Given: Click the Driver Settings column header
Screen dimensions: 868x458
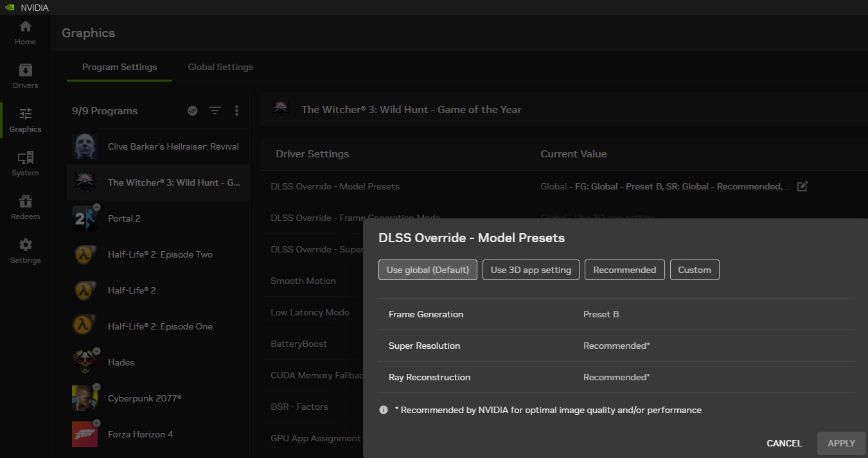Looking at the screenshot, I should [312, 154].
